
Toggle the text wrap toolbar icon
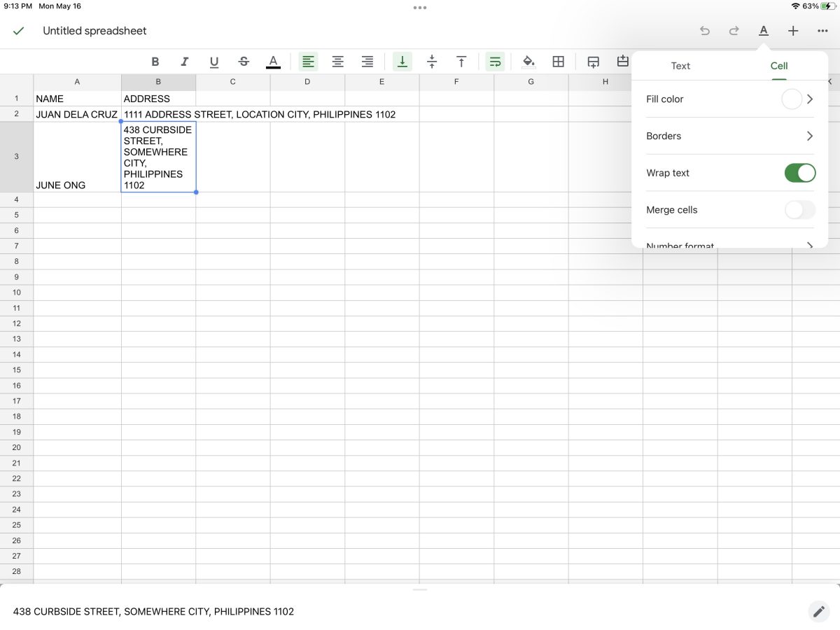pos(495,62)
